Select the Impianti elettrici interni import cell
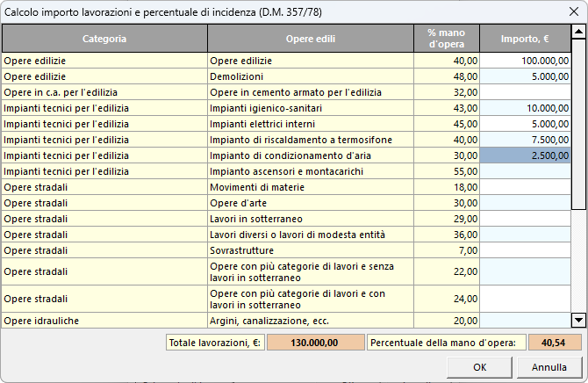The height and width of the screenshot is (383, 588). pyautogui.click(x=525, y=124)
